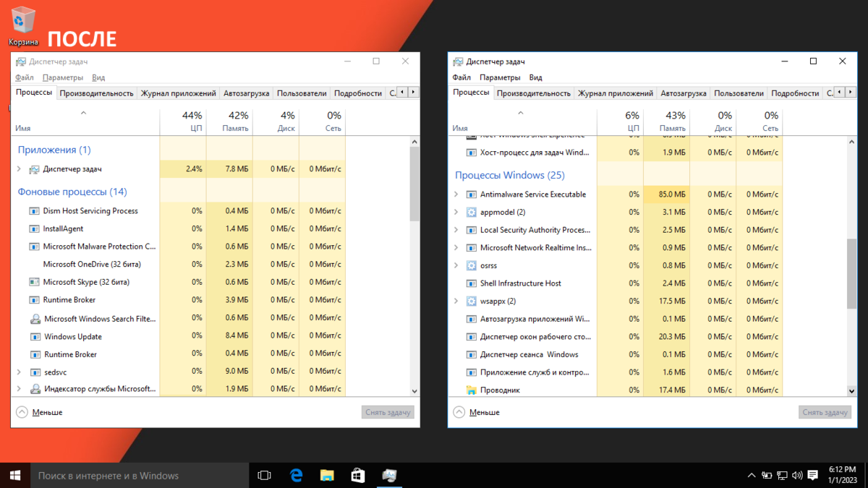The image size is (868, 488).
Task: Click Снять задачу in left window
Action: 388,412
